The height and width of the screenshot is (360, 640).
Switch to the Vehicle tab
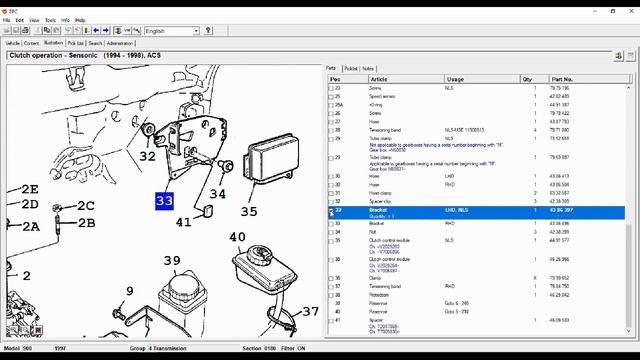point(12,43)
